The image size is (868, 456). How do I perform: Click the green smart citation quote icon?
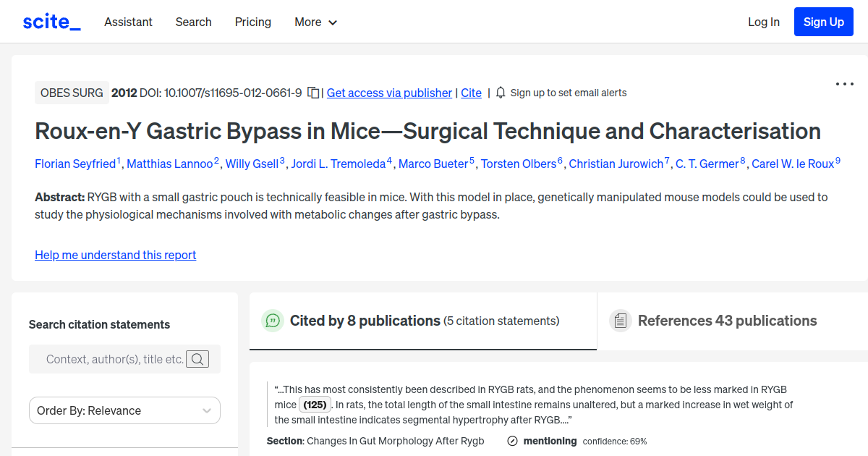click(273, 320)
